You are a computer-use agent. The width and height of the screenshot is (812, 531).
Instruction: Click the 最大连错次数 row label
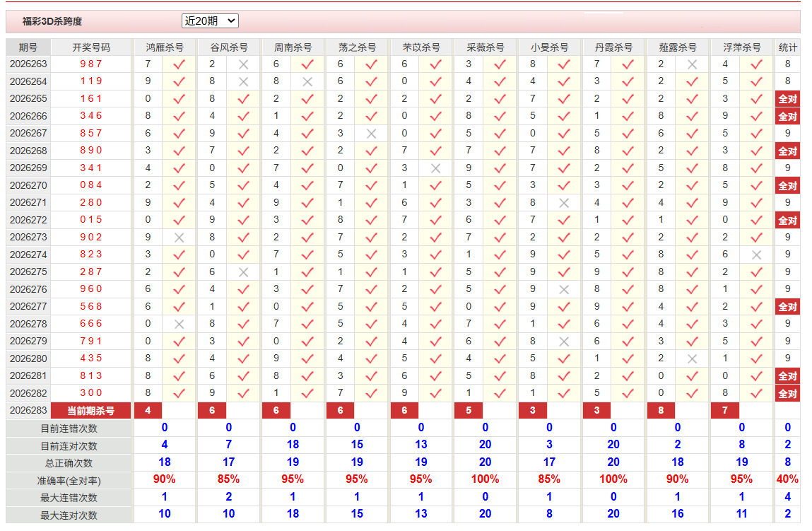click(x=69, y=498)
